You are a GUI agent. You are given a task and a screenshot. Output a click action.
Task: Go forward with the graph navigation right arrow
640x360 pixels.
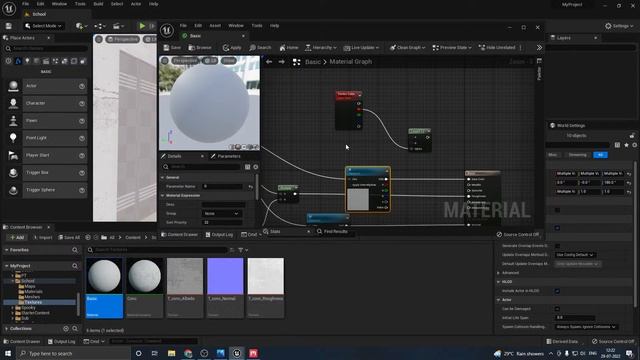[x=282, y=62]
